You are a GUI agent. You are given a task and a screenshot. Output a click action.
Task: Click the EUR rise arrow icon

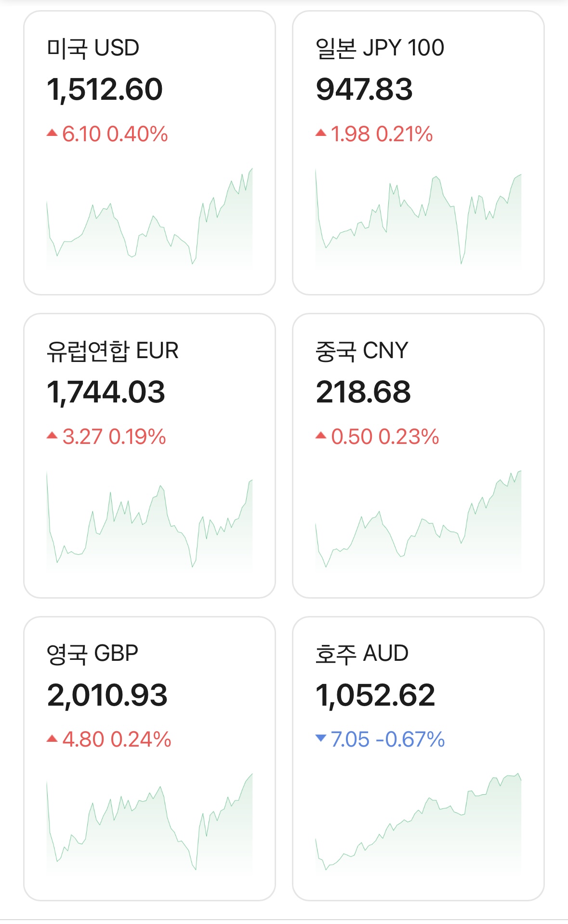(x=52, y=436)
